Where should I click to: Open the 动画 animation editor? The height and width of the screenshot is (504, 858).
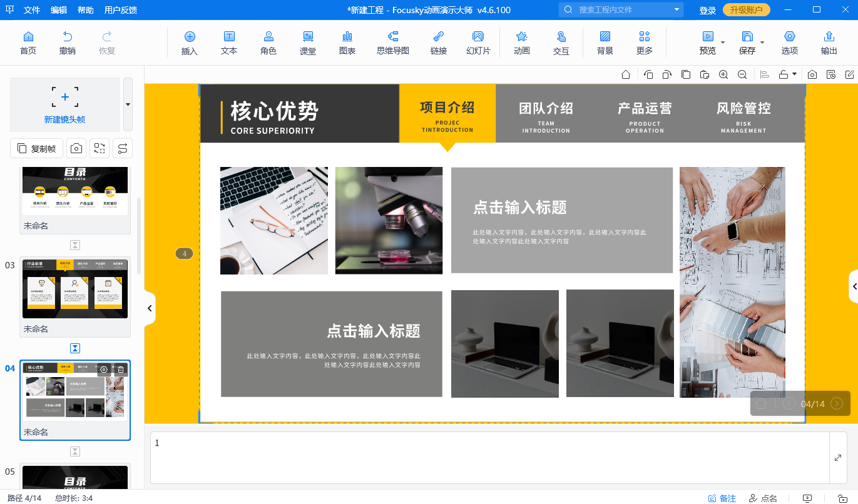pyautogui.click(x=521, y=43)
